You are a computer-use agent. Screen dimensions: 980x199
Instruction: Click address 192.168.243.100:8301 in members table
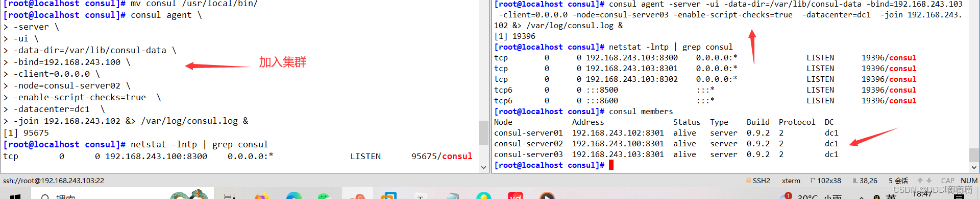[x=618, y=144]
